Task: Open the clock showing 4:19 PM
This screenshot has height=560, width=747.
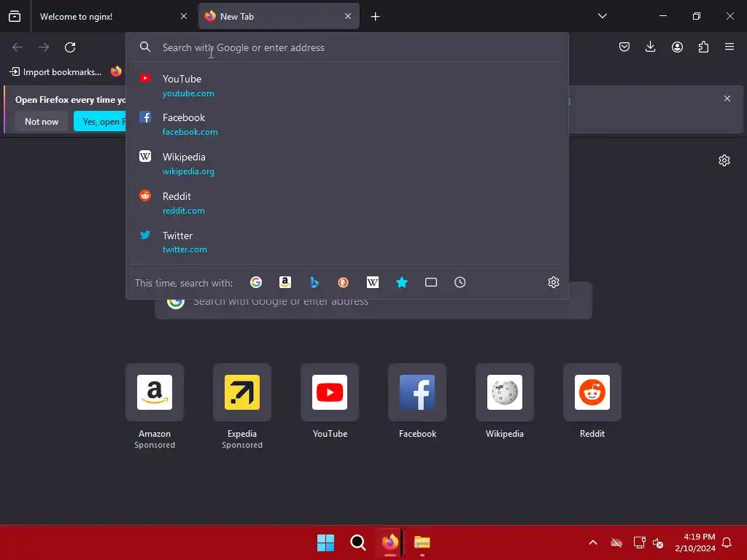Action: coord(695,542)
